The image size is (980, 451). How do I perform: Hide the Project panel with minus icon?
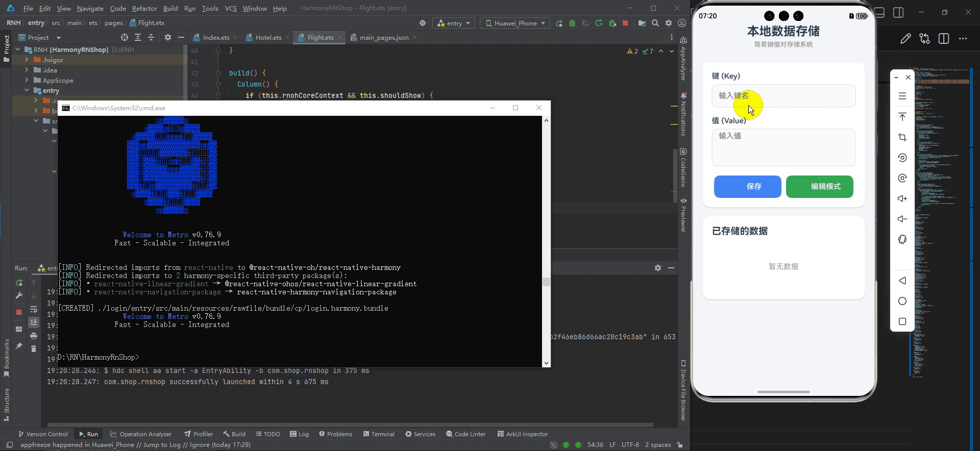181,37
